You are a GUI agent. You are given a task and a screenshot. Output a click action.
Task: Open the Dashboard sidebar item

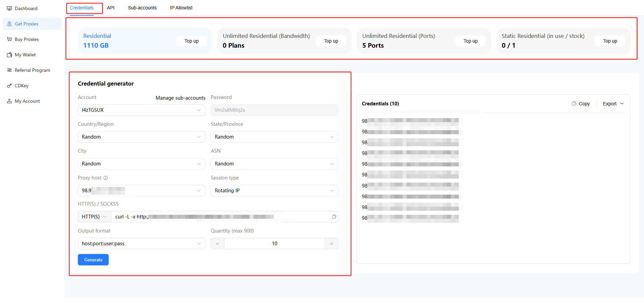(32, 8)
